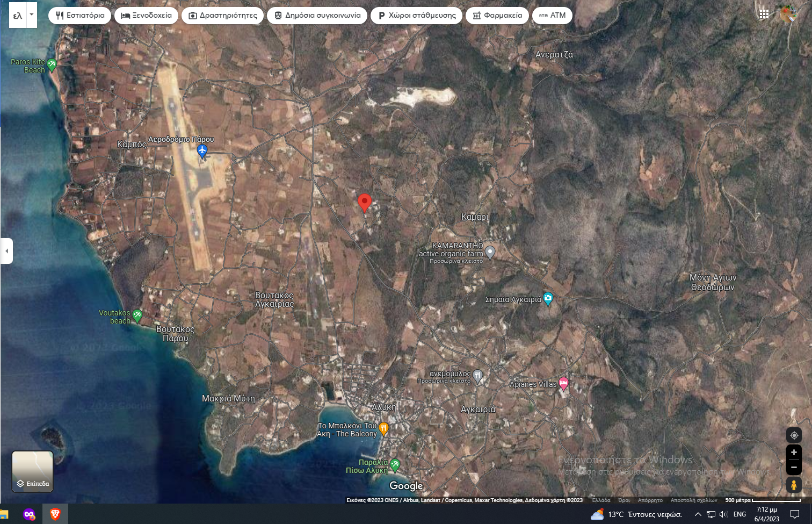Open the Όροι terms link
Image resolution: width=812 pixels, height=524 pixels.
click(x=624, y=500)
